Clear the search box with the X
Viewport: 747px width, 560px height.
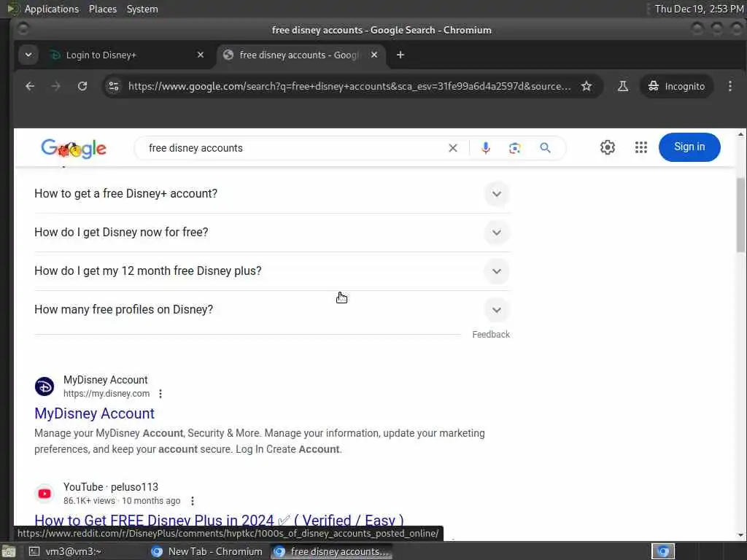click(453, 148)
